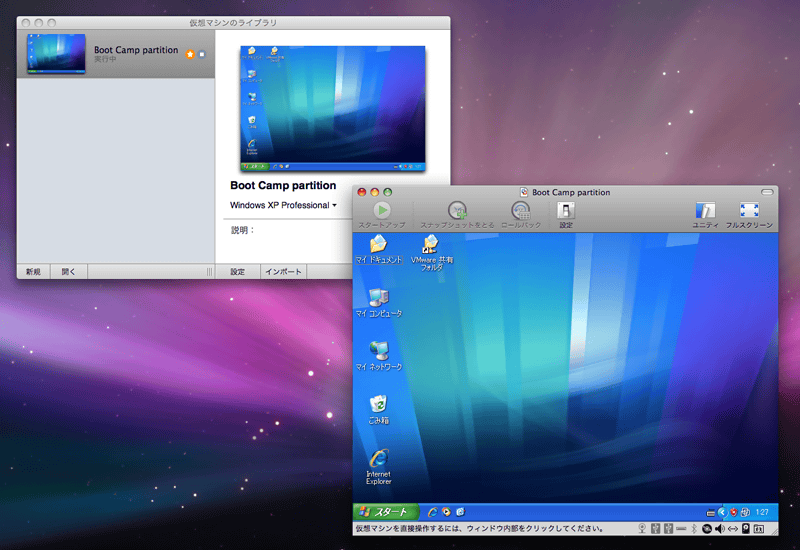Click the 1:27 clock in XP taskbar
Image resolution: width=800 pixels, height=550 pixels.
(x=762, y=512)
